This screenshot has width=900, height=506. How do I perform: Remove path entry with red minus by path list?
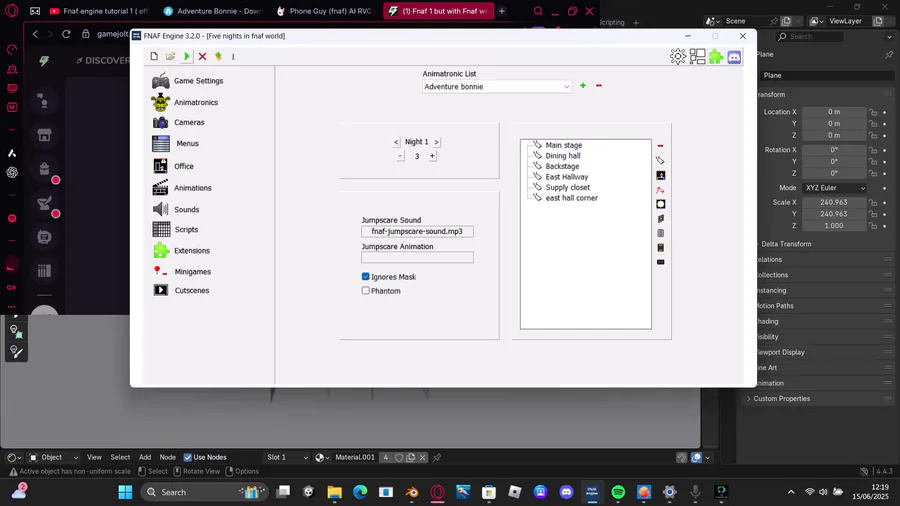(660, 146)
